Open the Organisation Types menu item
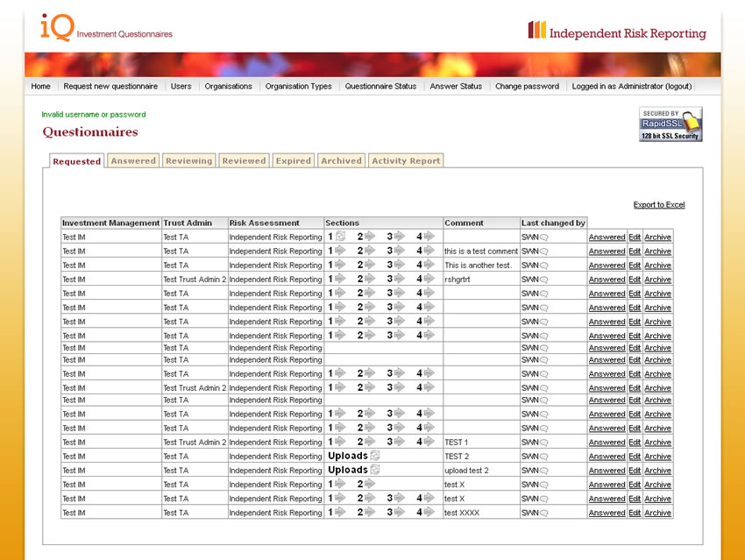This screenshot has height=560, width=745. click(298, 86)
